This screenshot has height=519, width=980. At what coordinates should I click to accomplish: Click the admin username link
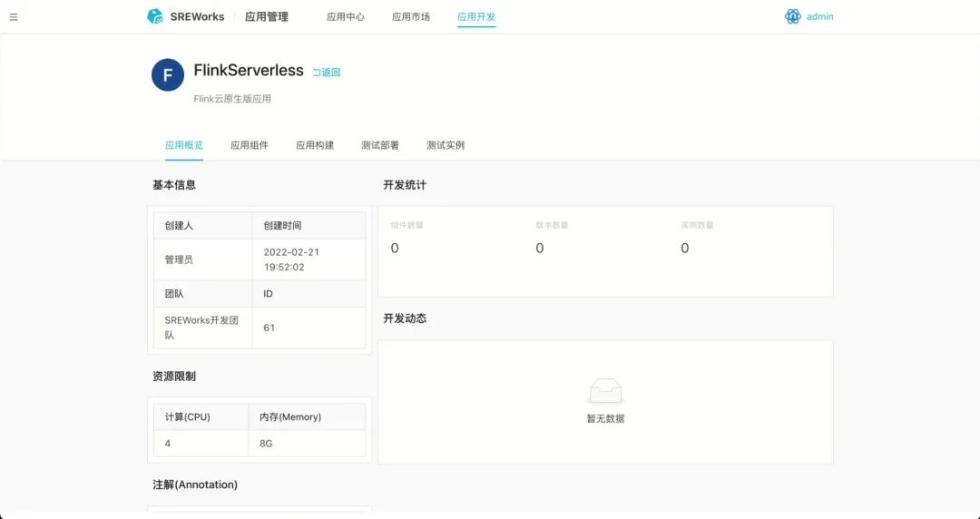[820, 17]
